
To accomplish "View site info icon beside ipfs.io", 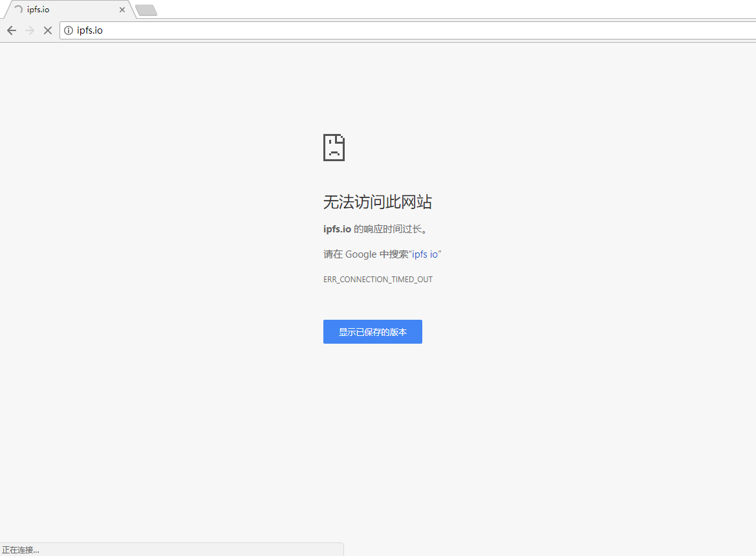I will click(69, 30).
